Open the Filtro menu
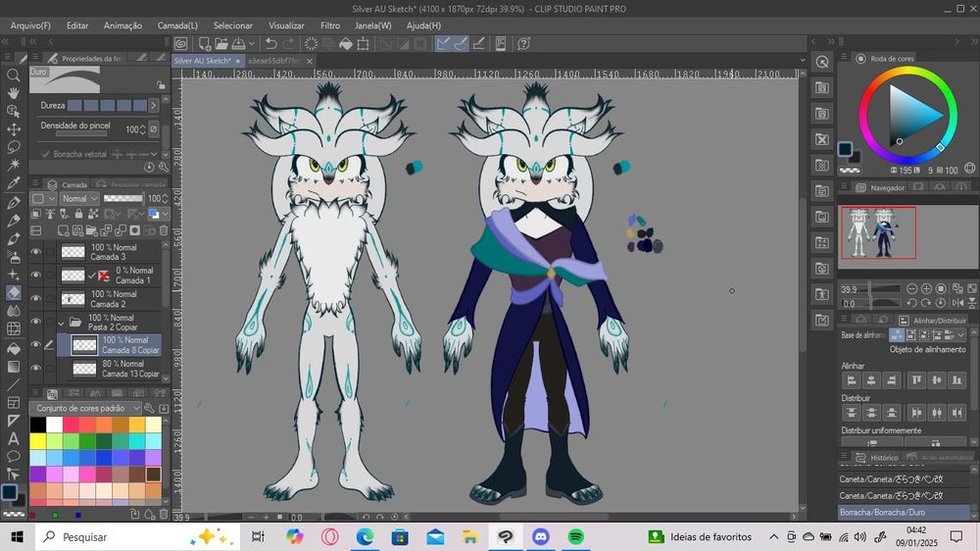Viewport: 980px width, 551px height. pyautogui.click(x=330, y=25)
